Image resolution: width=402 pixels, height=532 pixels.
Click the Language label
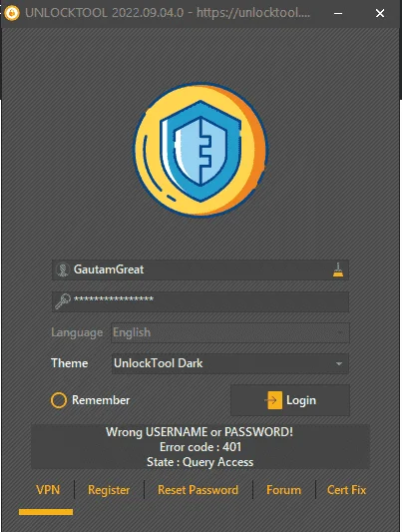77,332
